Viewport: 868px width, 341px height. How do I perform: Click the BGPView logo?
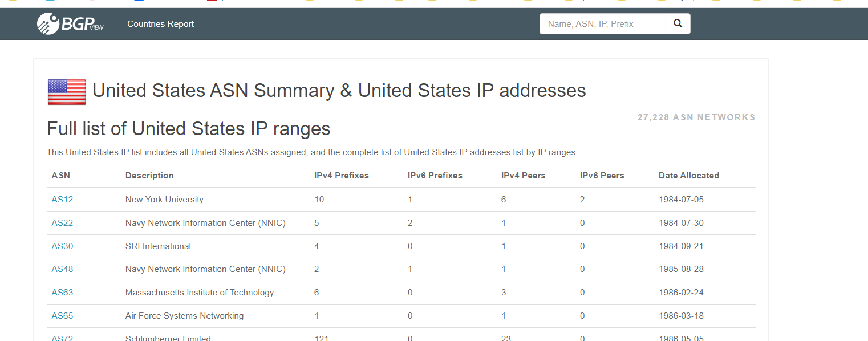point(70,24)
